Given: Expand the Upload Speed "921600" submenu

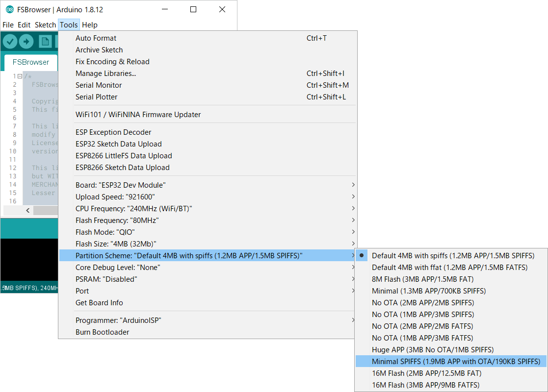Looking at the screenshot, I should point(208,197).
